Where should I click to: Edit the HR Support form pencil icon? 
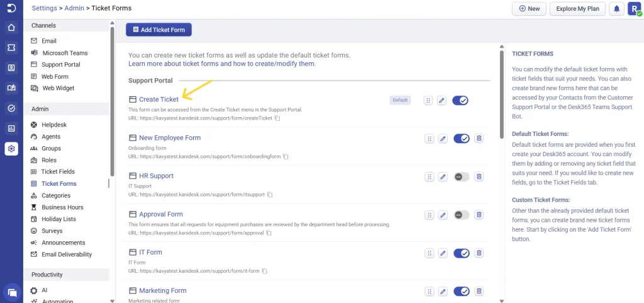pyautogui.click(x=442, y=177)
